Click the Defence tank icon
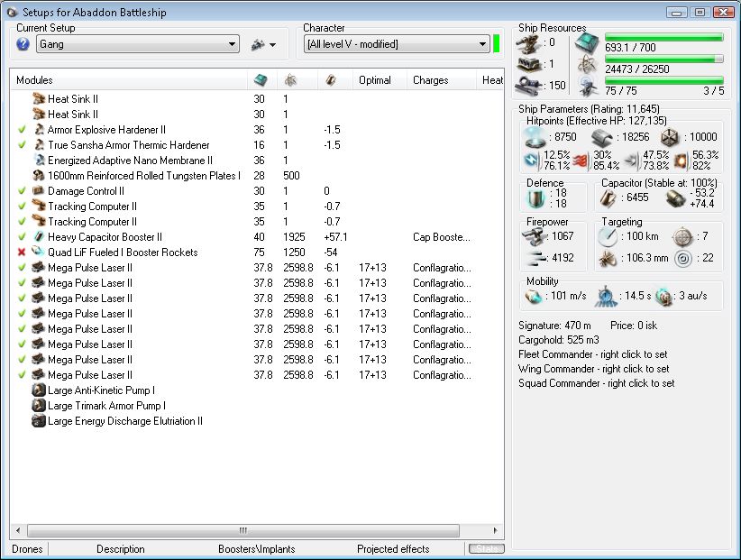The height and width of the screenshot is (560, 741). pos(535,198)
